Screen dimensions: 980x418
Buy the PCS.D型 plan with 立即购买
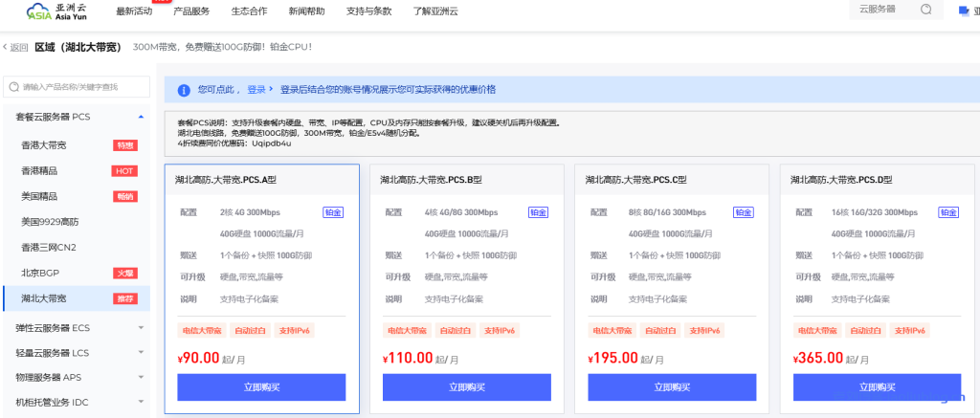(877, 387)
